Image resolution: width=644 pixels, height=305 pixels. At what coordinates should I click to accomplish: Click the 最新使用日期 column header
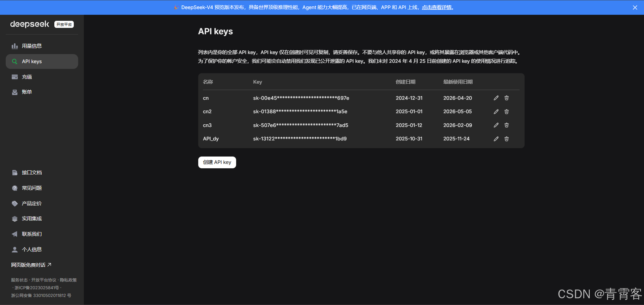pos(458,82)
